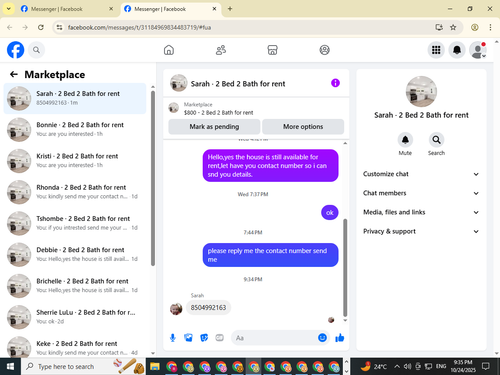
Task: Open the volume icon in system tray
Action: [x=407, y=366]
